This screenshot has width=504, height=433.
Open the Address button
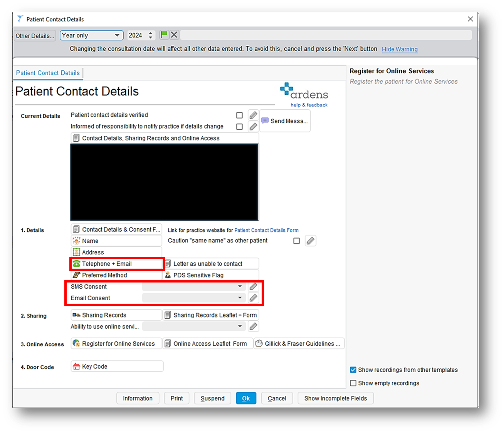(116, 252)
